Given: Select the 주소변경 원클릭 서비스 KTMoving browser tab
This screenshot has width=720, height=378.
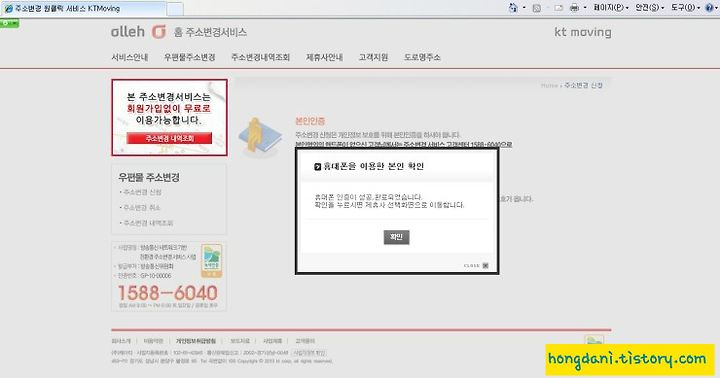Looking at the screenshot, I should point(83,8).
